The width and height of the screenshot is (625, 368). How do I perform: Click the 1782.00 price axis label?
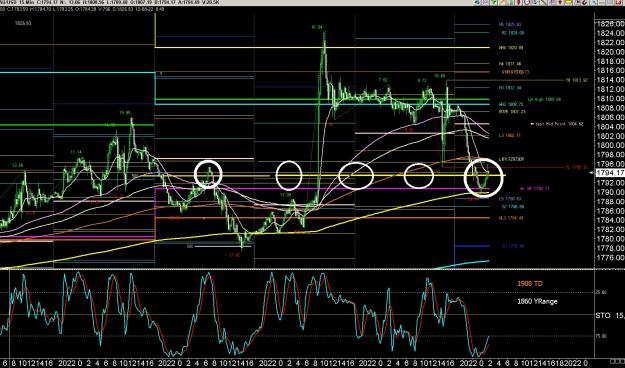(610, 230)
